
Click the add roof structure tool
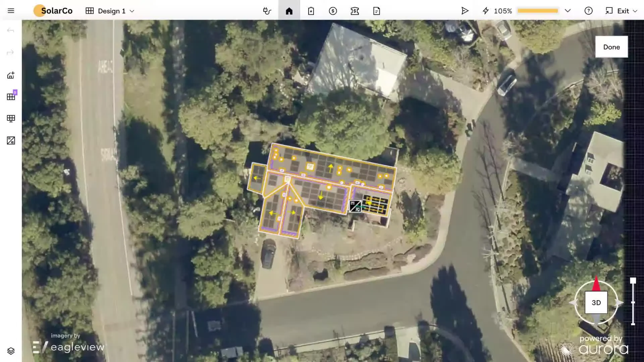11,75
